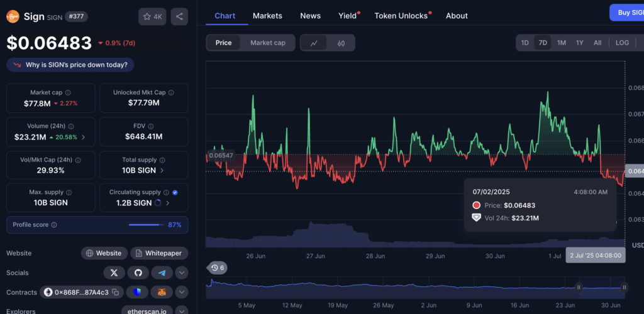
Task: Open the Whitepaper link
Action: click(x=159, y=253)
